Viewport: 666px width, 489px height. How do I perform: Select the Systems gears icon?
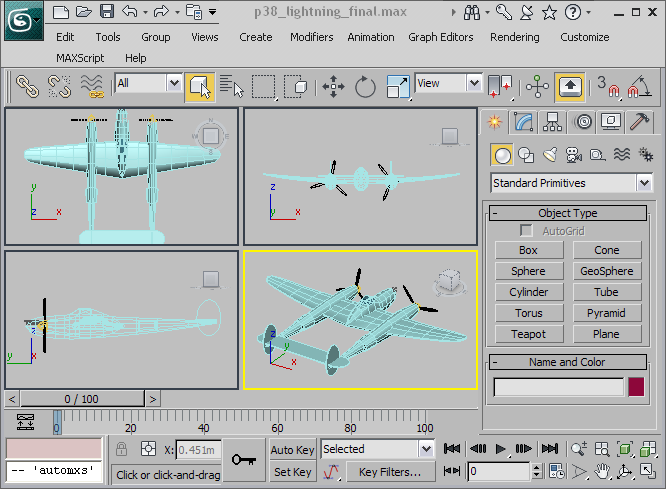tap(646, 155)
